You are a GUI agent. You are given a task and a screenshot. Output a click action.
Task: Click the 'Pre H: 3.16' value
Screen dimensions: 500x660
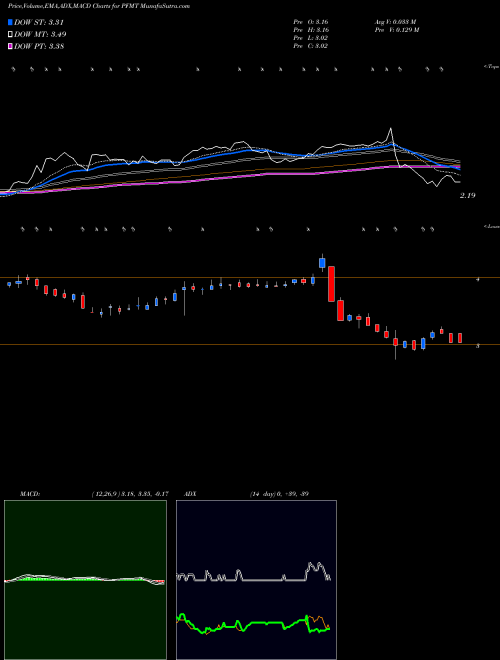tap(311, 30)
